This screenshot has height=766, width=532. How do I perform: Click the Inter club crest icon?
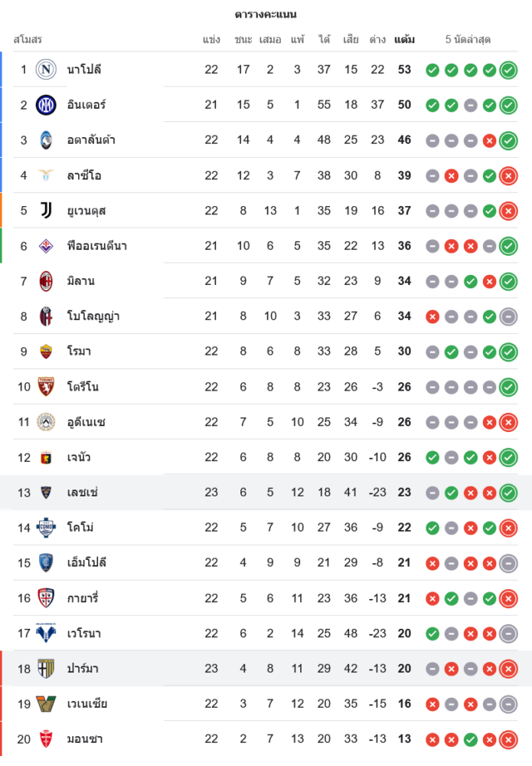[46, 105]
